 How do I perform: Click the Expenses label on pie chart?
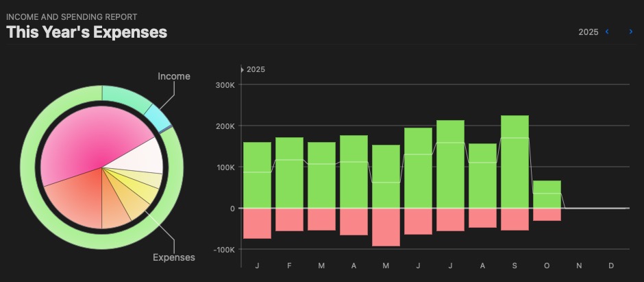173,257
